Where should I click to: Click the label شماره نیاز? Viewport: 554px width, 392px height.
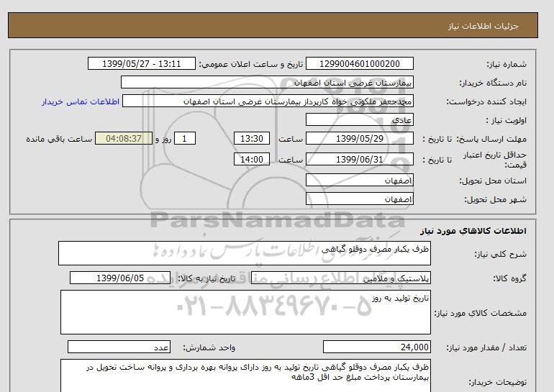pyautogui.click(x=507, y=64)
